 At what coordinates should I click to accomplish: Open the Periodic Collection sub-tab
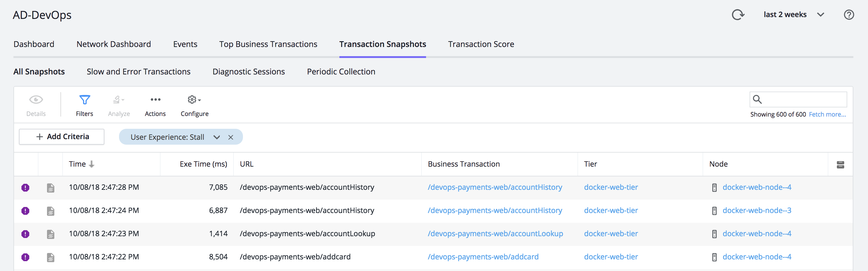pyautogui.click(x=341, y=72)
